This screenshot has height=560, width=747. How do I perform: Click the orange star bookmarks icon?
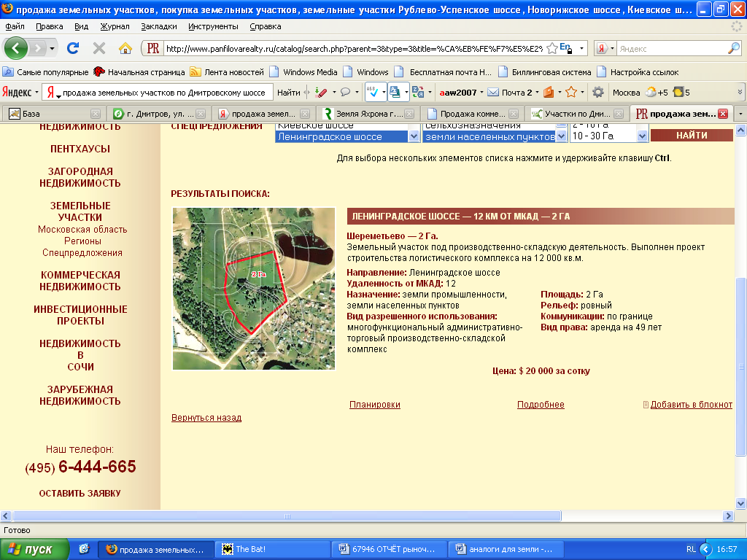coord(571,93)
